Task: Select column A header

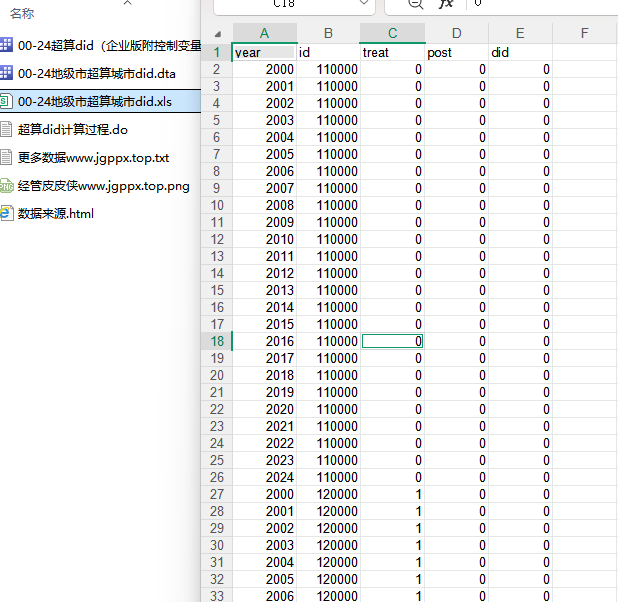Action: [264, 33]
